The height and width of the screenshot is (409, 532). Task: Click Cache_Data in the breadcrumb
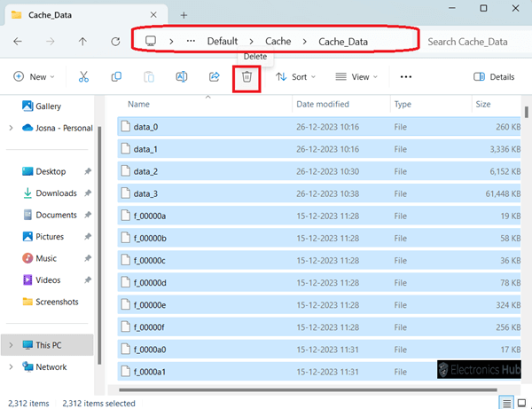343,42
